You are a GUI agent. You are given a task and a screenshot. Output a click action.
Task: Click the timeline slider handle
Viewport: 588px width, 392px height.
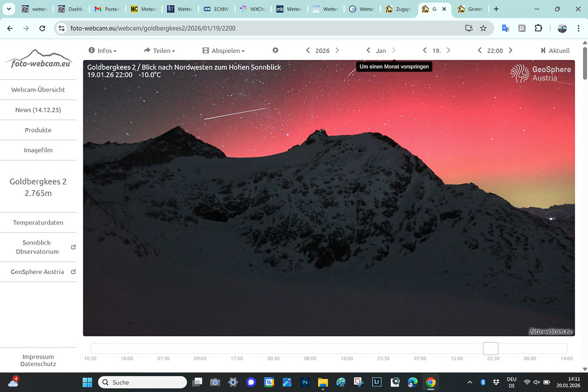click(490, 349)
